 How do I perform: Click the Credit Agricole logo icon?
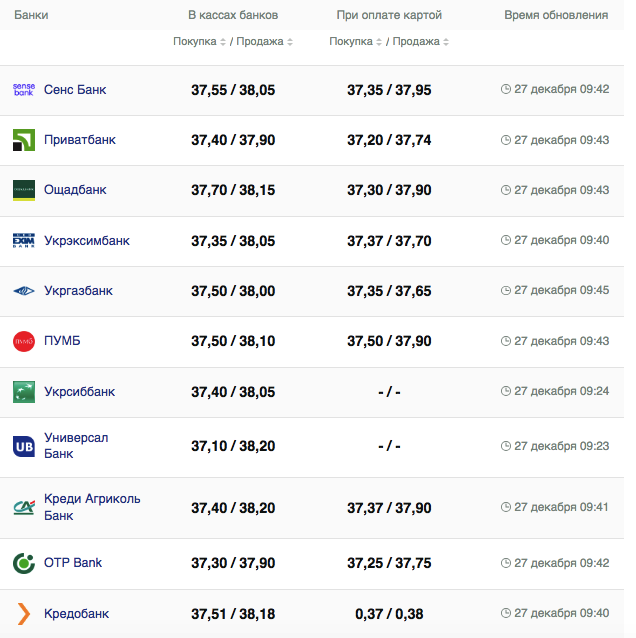pos(24,507)
